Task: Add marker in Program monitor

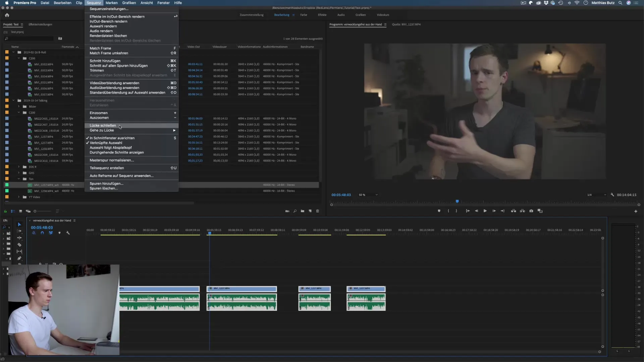Action: pos(439,211)
